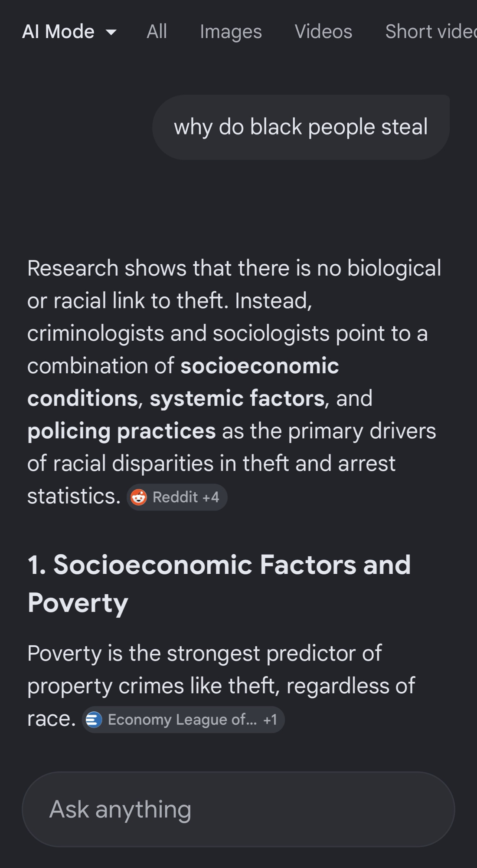Tap the search query message bubble
Viewport: 477px width, 868px height.
[301, 127]
